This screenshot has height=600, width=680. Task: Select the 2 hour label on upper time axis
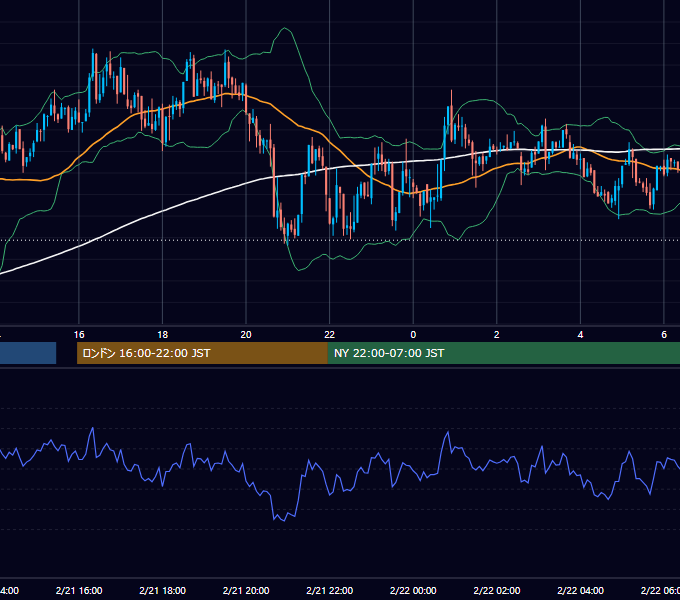(497, 335)
